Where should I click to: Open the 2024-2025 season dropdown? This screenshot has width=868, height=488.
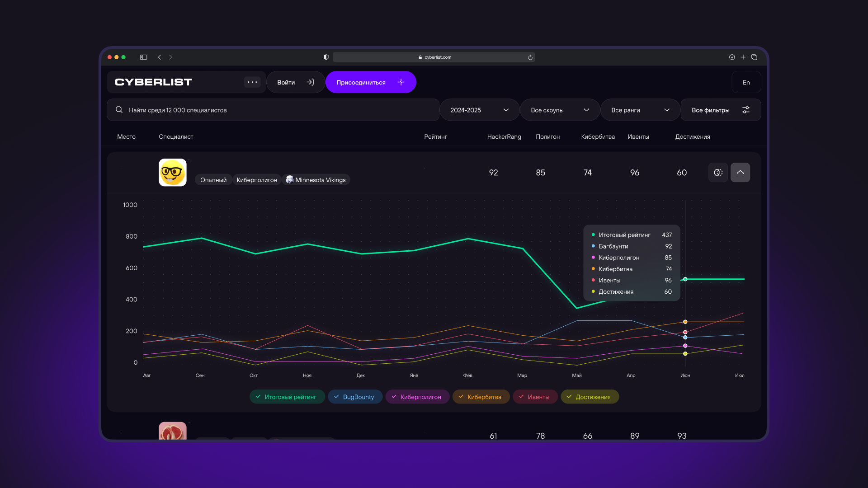pyautogui.click(x=479, y=110)
